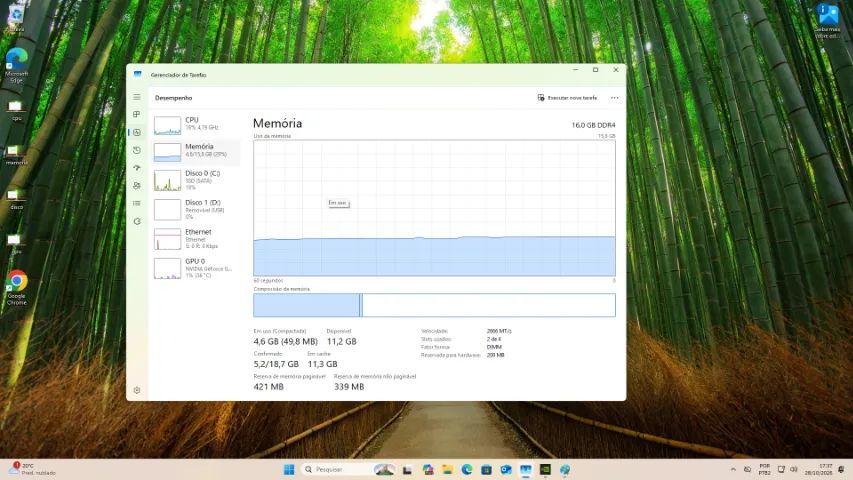Click the "11,3 GB" cached value
The image size is (853, 480).
(323, 364)
